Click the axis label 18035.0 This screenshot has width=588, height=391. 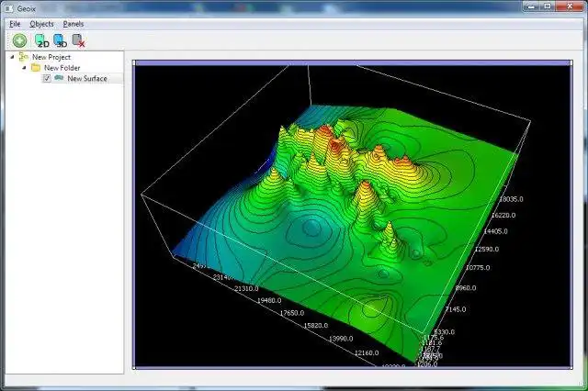(x=511, y=199)
